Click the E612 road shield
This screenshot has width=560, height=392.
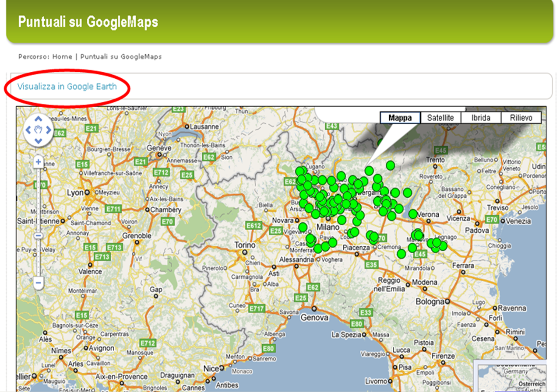pos(254,226)
